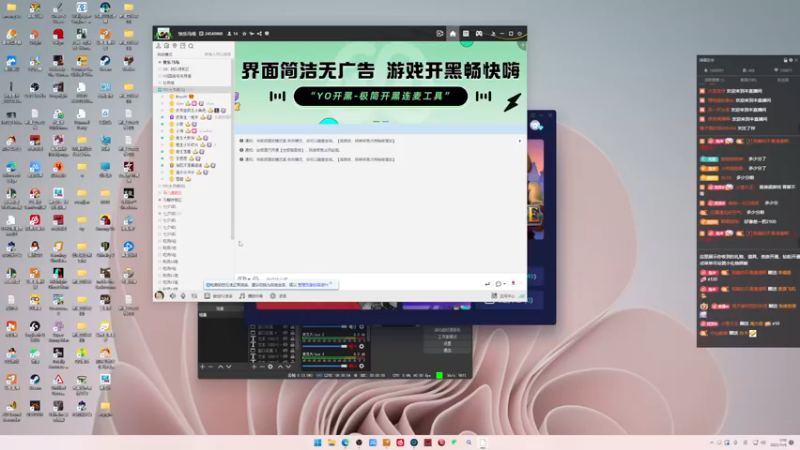Click the add source plus button in OBS
Image resolution: width=800 pixels, height=450 pixels.
coord(254,366)
